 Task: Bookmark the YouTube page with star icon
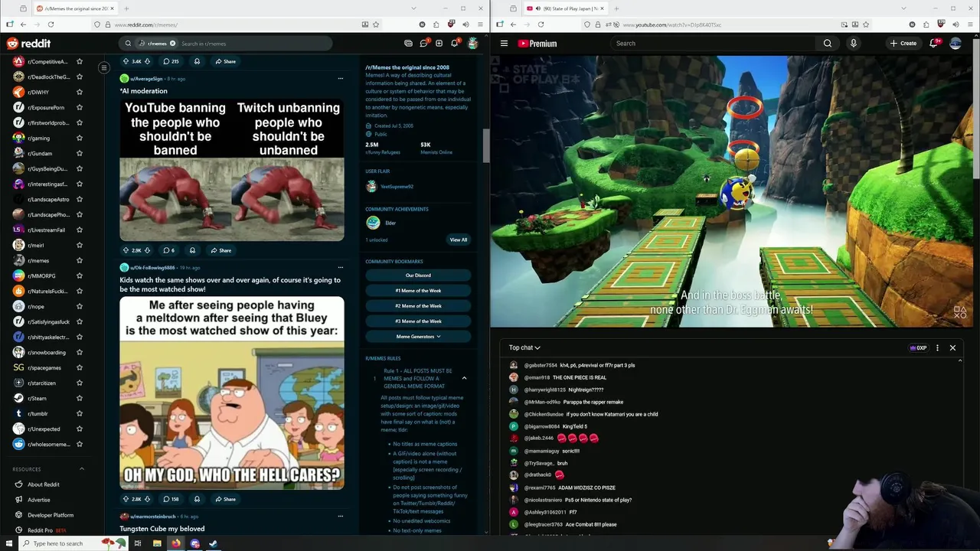pos(867,24)
